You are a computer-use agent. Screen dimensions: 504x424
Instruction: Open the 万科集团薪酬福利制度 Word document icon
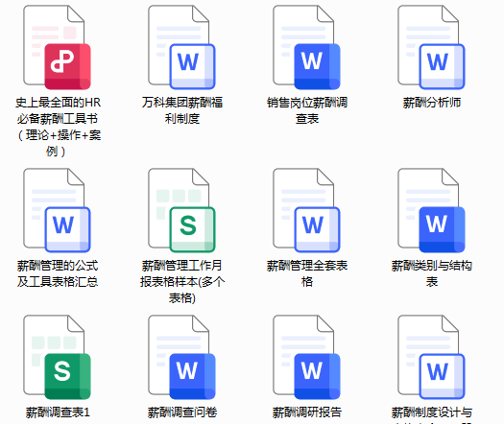(x=181, y=47)
